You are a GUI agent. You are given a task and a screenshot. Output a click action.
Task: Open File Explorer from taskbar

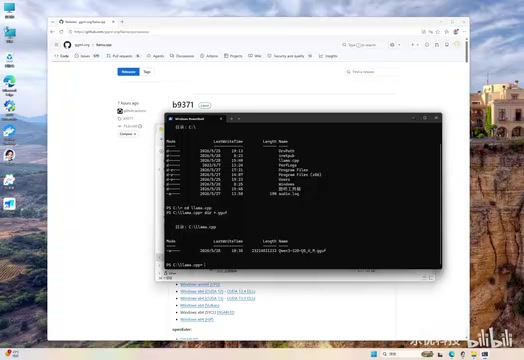[x=474, y=354]
